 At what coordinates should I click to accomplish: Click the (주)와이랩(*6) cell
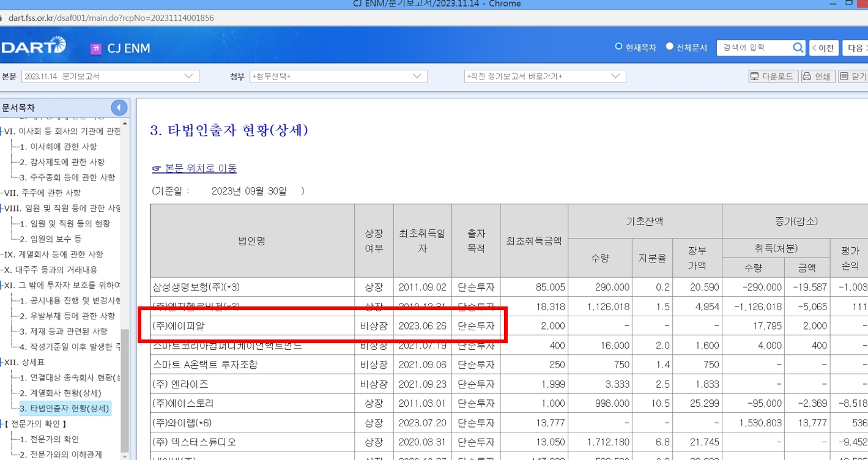252,423
